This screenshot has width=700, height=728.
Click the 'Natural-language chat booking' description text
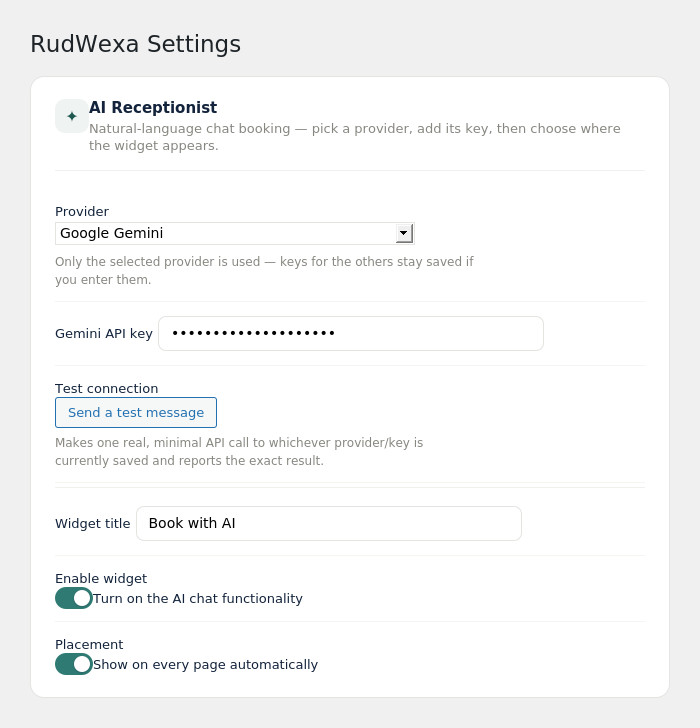coord(355,137)
